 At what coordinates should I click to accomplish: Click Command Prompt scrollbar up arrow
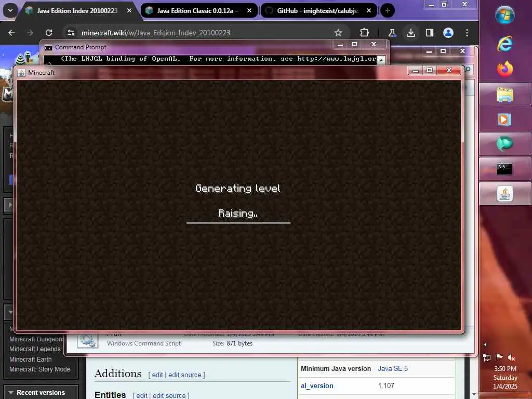(x=381, y=60)
